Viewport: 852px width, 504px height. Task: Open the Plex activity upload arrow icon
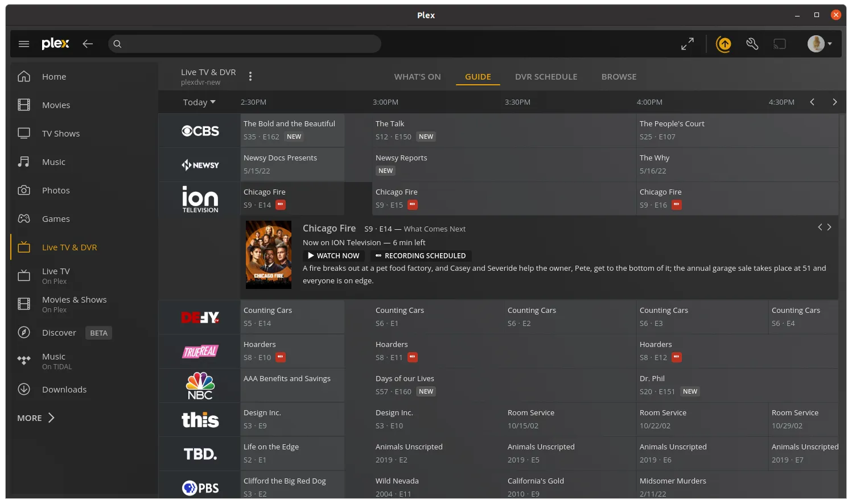[723, 44]
